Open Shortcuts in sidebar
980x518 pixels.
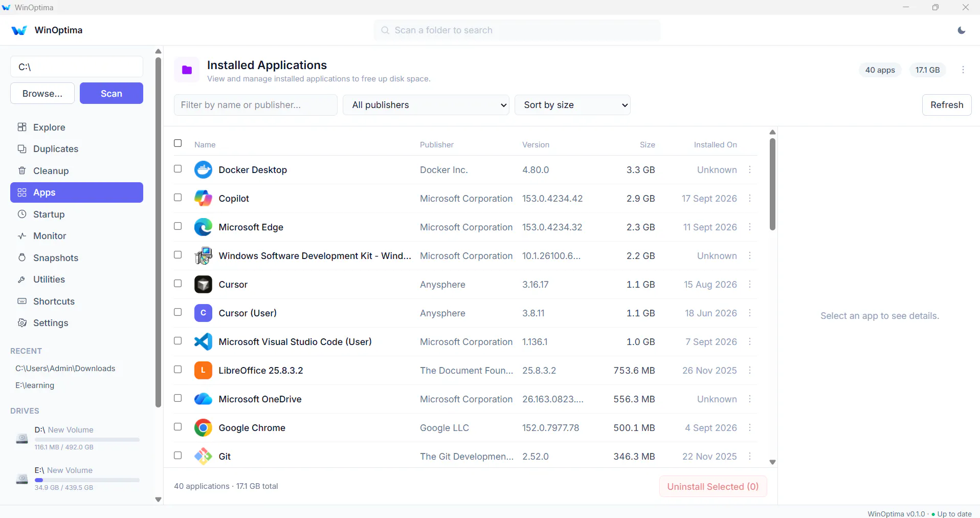coord(77,301)
